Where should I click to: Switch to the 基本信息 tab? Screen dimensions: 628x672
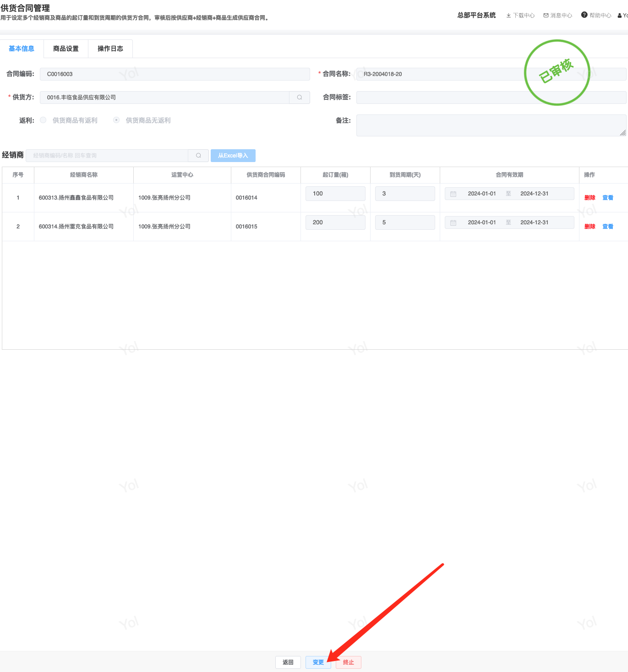click(22, 49)
